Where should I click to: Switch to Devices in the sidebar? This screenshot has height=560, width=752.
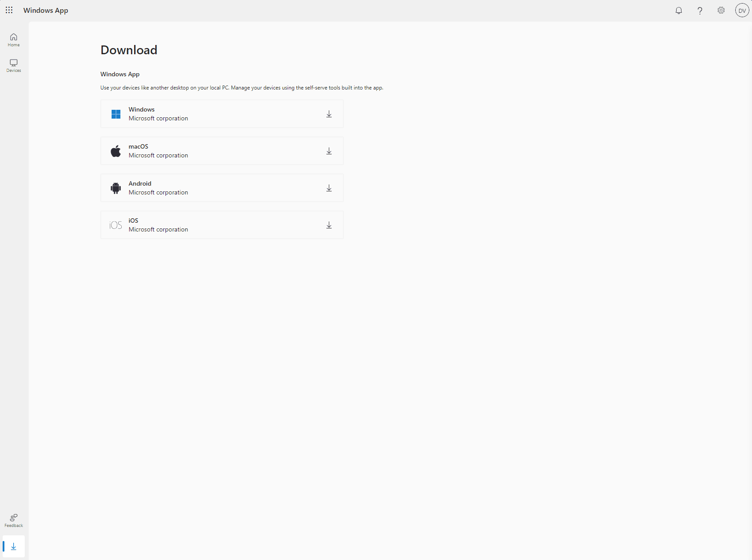14,65
